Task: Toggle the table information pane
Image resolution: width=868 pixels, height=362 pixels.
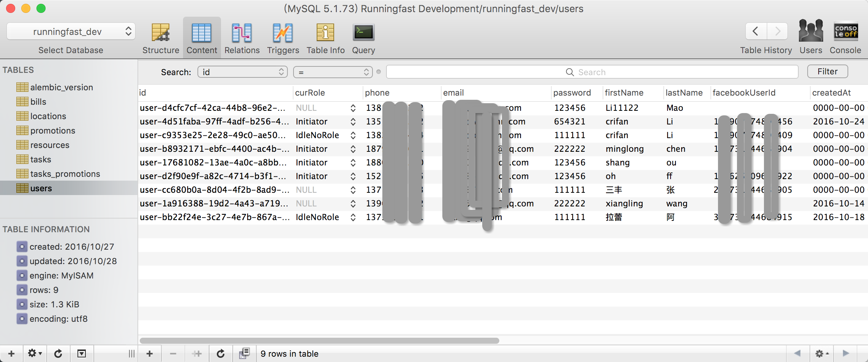Action: coord(82,354)
